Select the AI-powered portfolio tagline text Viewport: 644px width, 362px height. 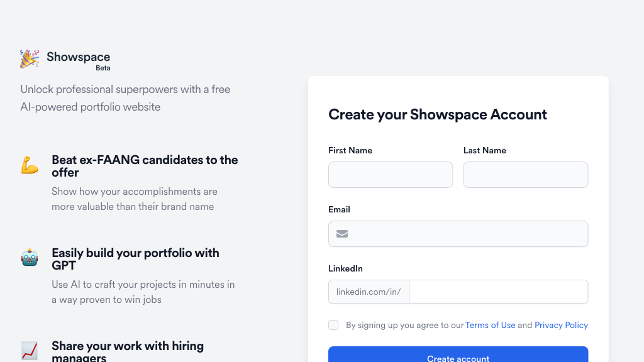[125, 98]
